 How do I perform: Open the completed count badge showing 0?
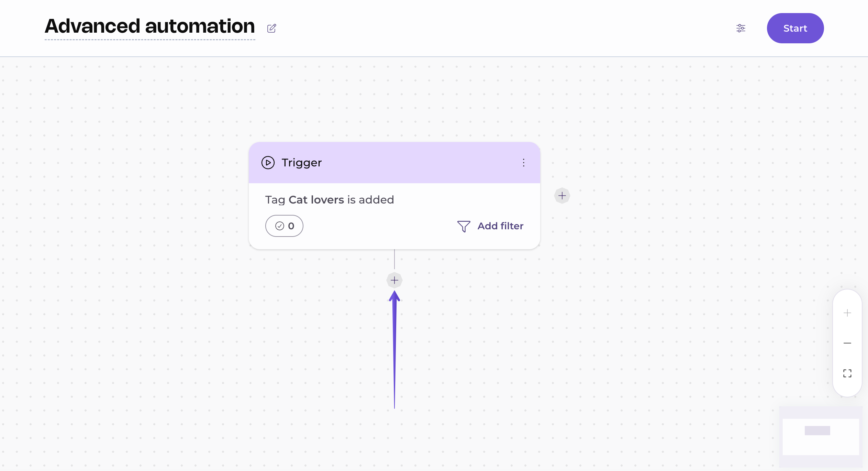pos(284,226)
